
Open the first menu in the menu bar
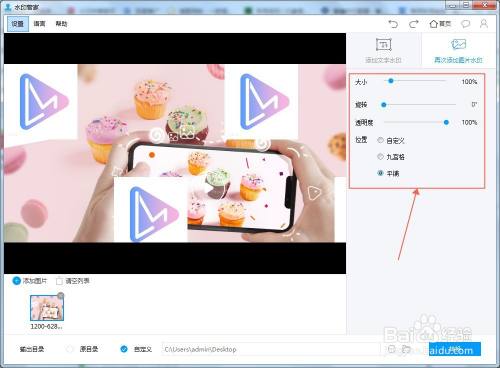pyautogui.click(x=18, y=24)
